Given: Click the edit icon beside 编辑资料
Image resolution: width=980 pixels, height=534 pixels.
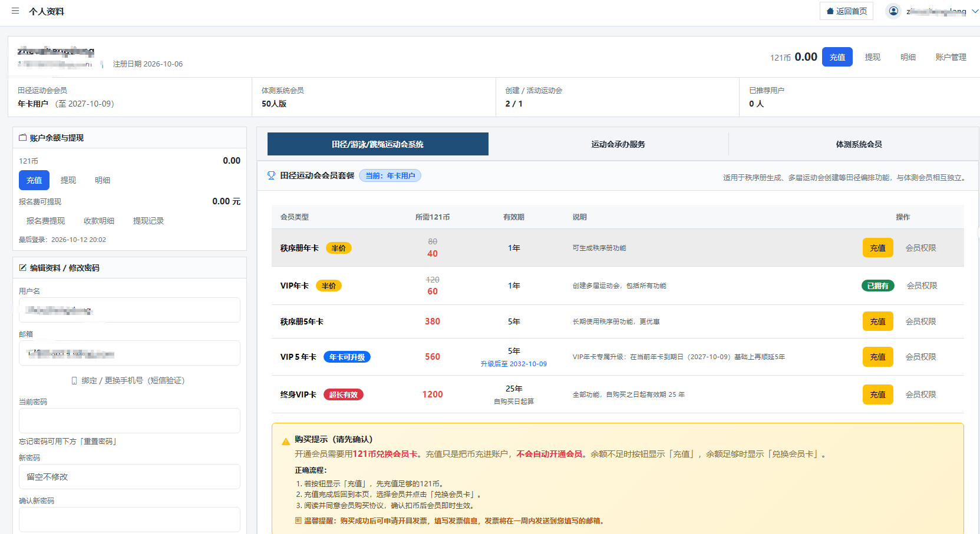Looking at the screenshot, I should tap(23, 267).
